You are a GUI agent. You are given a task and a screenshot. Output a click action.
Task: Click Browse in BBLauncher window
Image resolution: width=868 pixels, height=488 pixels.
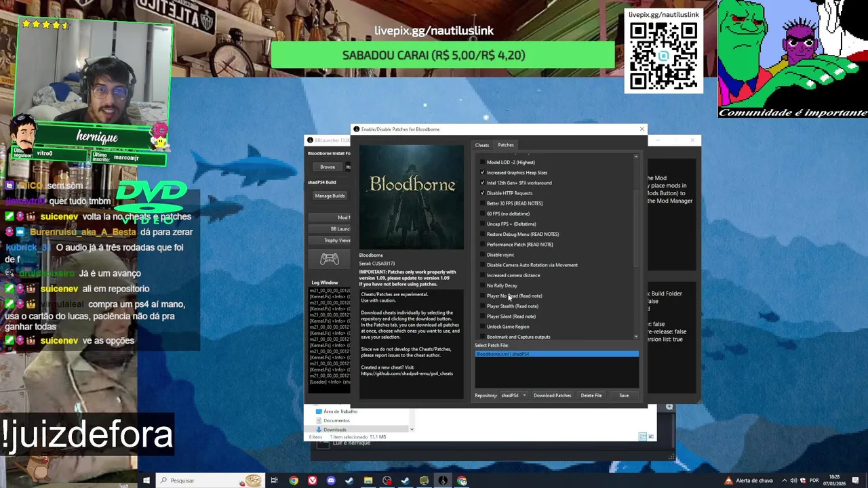328,167
